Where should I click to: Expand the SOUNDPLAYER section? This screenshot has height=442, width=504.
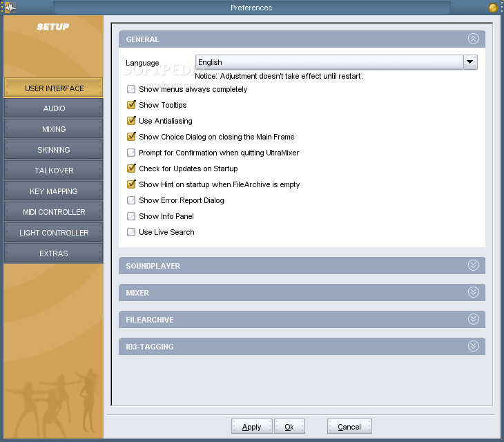(x=473, y=265)
